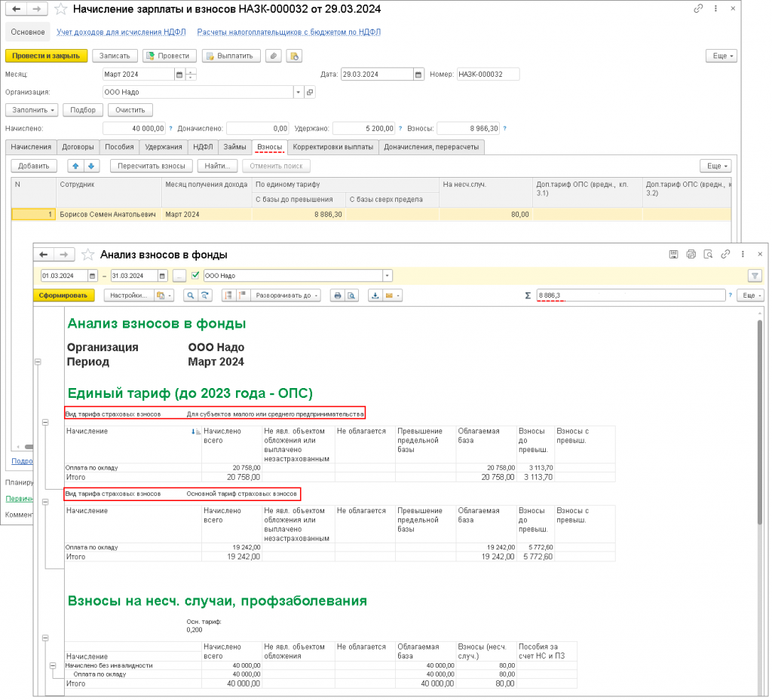Save the report using the diskette icon
The height and width of the screenshot is (700, 772).
tap(673, 255)
